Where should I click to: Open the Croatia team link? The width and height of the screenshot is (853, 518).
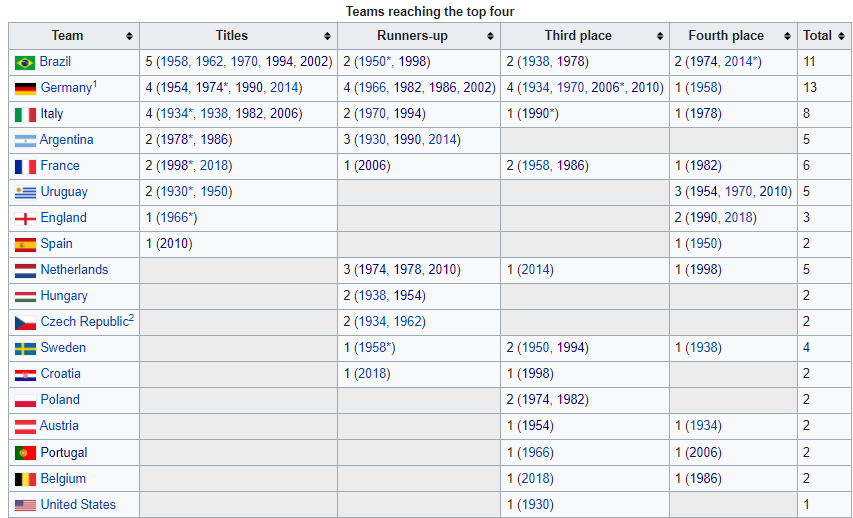[60, 373]
